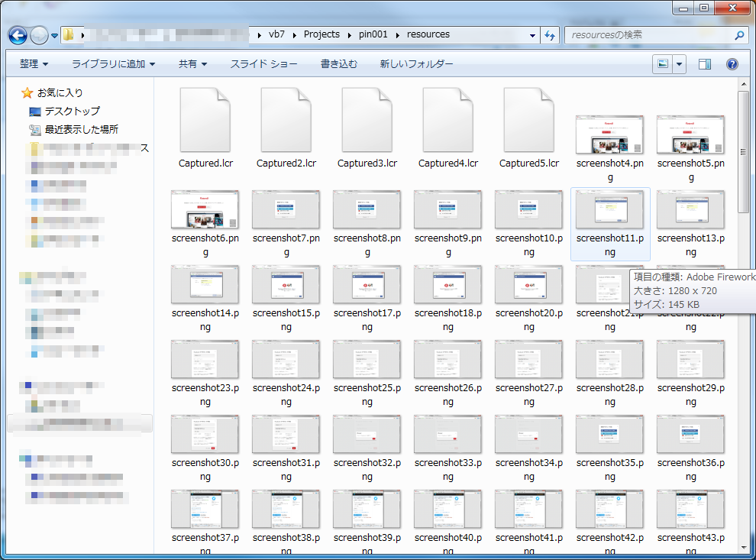Click the refresh button beside address bar

551,35
